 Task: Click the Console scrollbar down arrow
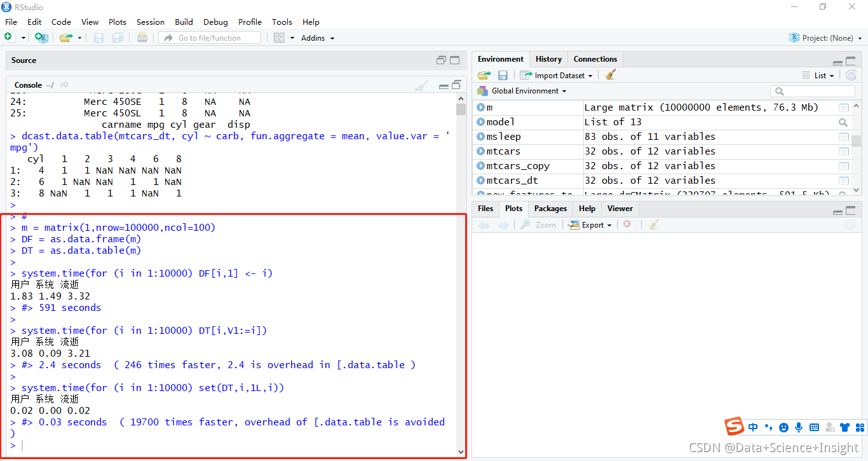[461, 452]
